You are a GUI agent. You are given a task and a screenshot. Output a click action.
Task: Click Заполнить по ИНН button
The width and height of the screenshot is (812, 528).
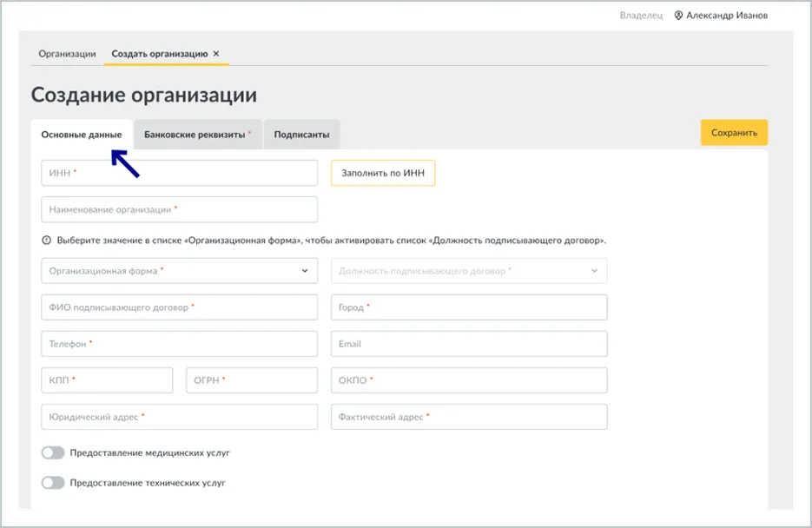(383, 173)
